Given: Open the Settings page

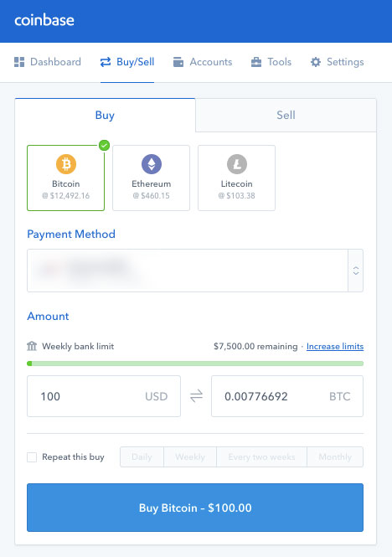Looking at the screenshot, I should [x=337, y=62].
